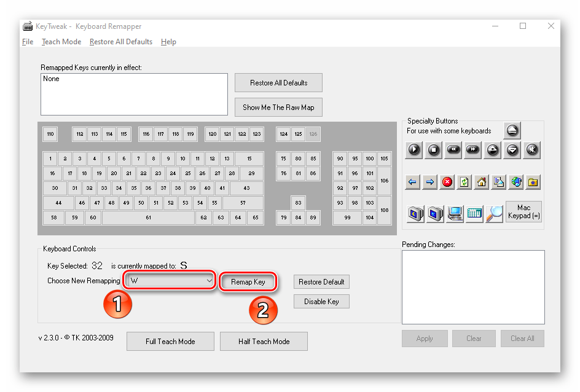Select key 61 on keyboard layout
Viewport: 580px width, 392px height.
pos(148,218)
